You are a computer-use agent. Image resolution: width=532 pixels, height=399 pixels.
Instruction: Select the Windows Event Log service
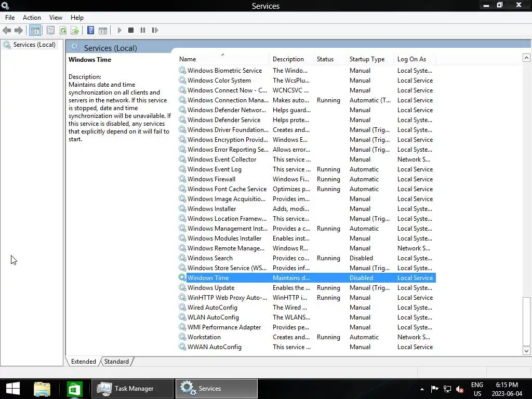pyautogui.click(x=307, y=169)
